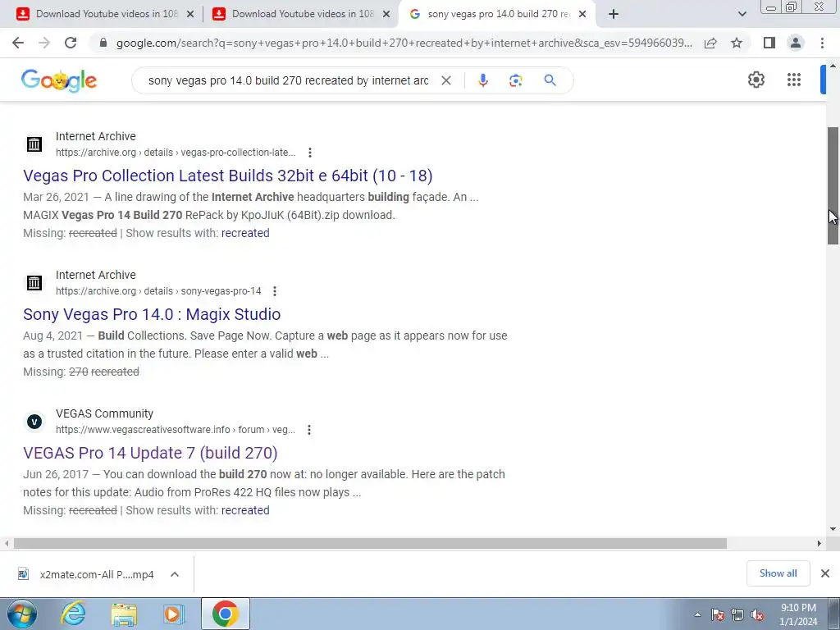Bookmark this page with the star icon
The height and width of the screenshot is (630, 840).
pyautogui.click(x=737, y=43)
